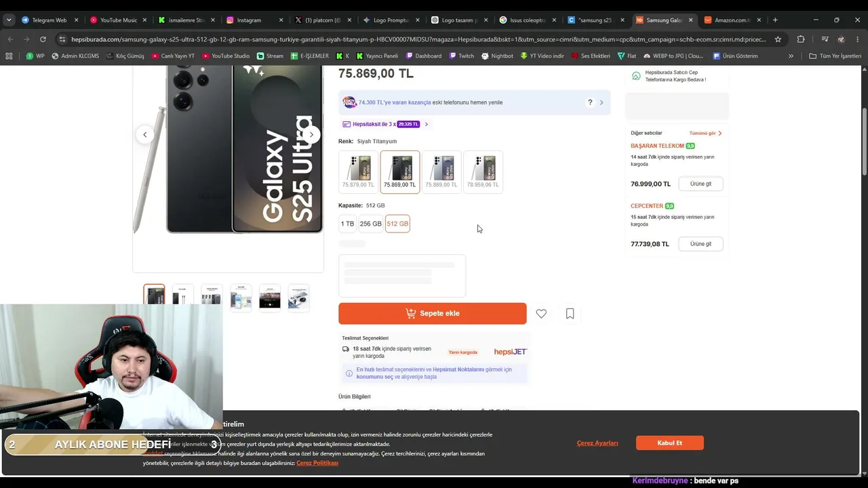Select the 512 GB capacity option
The image size is (868, 488).
pyautogui.click(x=397, y=224)
